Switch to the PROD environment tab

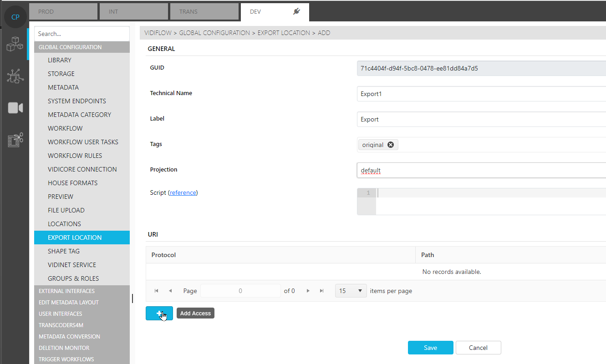pyautogui.click(x=63, y=12)
